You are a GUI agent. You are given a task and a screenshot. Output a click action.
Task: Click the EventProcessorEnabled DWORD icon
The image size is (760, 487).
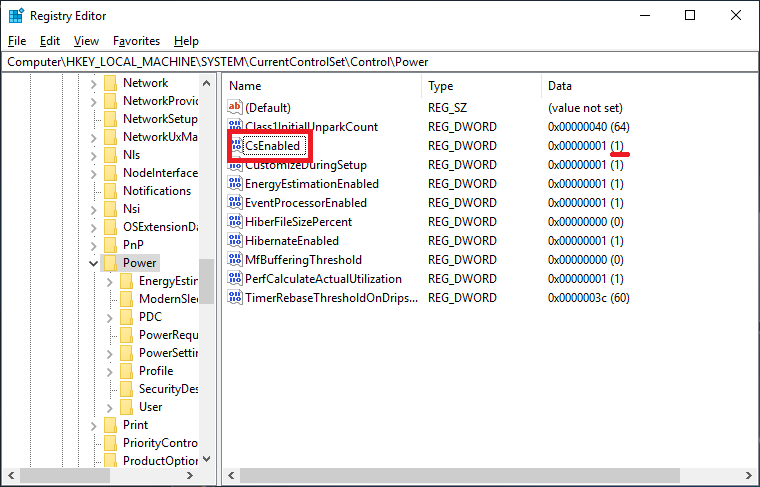(x=235, y=203)
